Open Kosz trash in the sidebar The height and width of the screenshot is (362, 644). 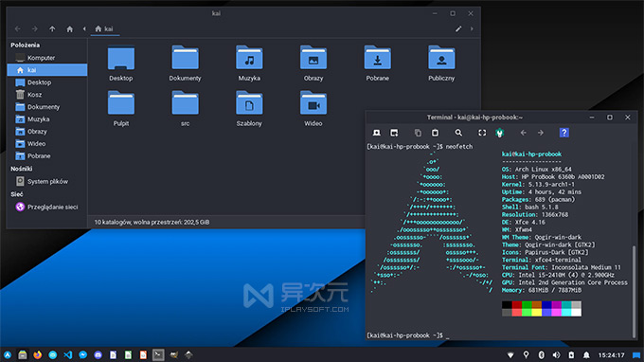coord(47,95)
